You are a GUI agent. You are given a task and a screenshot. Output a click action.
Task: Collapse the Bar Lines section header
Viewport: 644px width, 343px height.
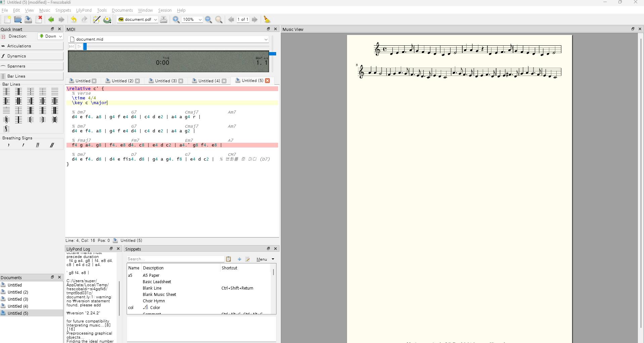point(32,76)
